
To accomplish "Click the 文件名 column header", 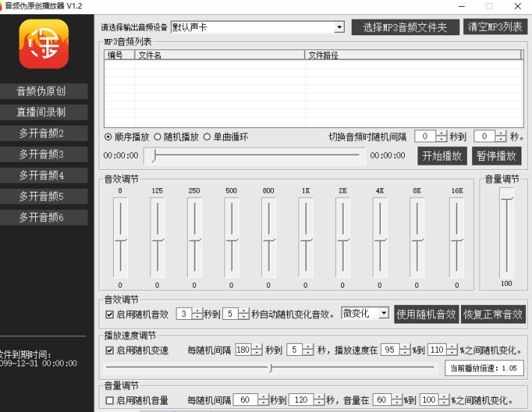I will tap(220, 55).
